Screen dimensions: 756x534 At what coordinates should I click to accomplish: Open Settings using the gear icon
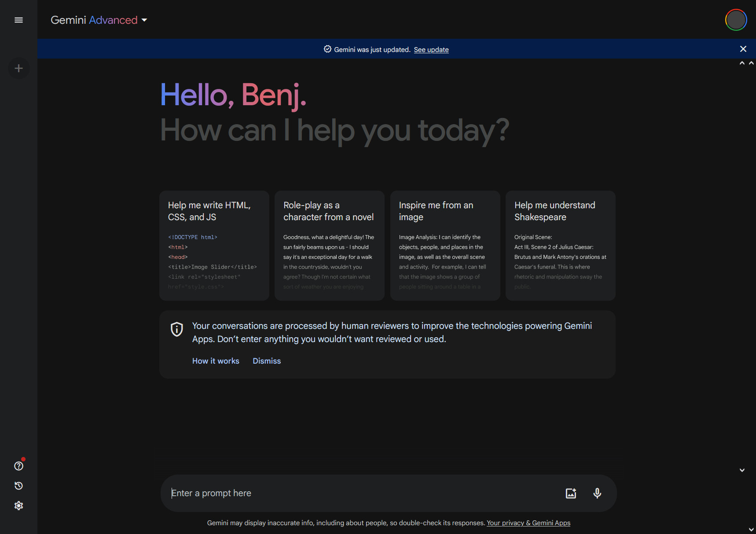pyautogui.click(x=18, y=505)
